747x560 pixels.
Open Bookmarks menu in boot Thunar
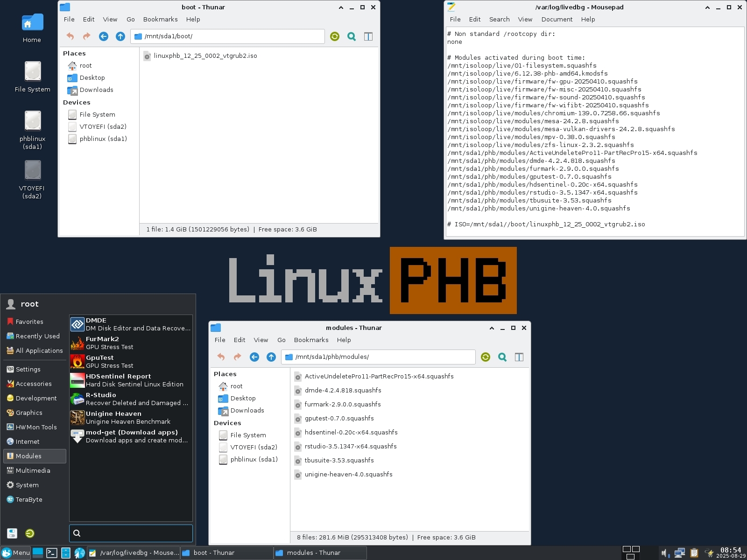(160, 19)
